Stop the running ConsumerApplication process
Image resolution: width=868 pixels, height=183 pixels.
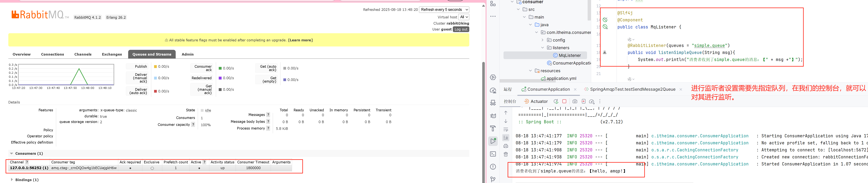pyautogui.click(x=564, y=101)
